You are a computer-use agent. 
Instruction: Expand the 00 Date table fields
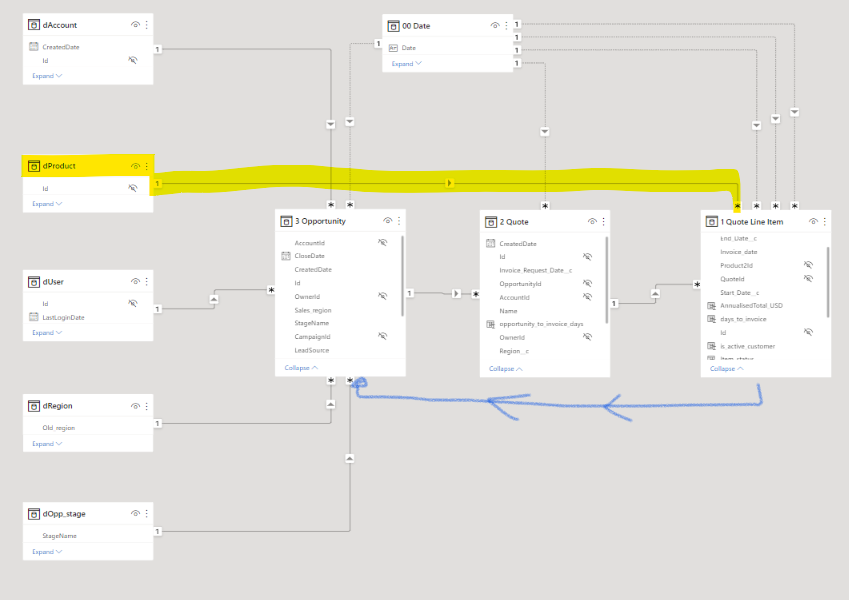point(407,64)
